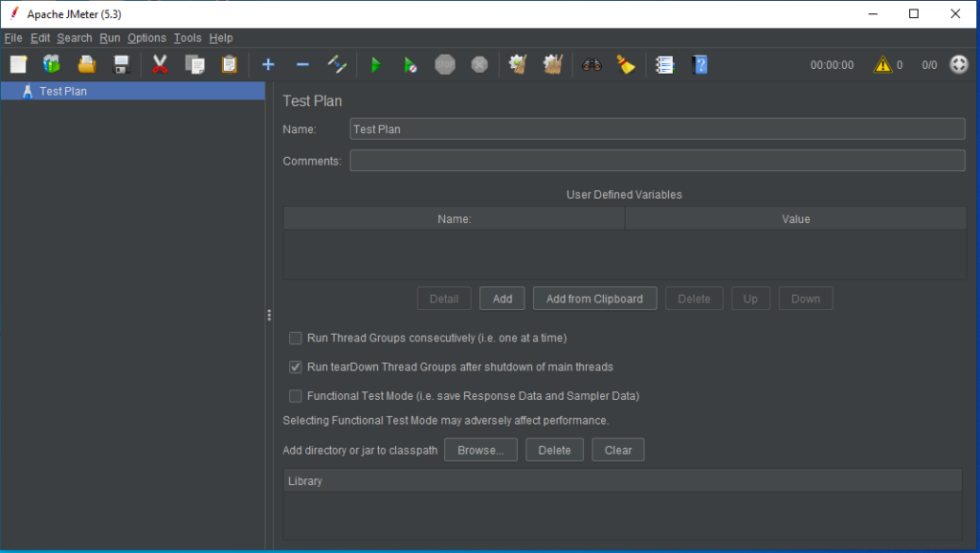The image size is (980, 553).
Task: Minimize the JMeter window
Action: (873, 13)
